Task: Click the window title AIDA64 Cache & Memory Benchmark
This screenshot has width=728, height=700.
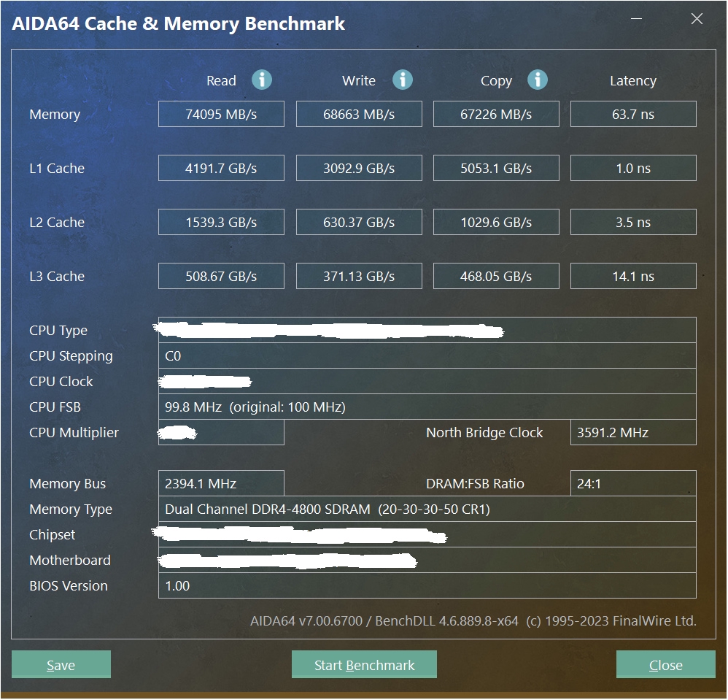Action: click(178, 23)
